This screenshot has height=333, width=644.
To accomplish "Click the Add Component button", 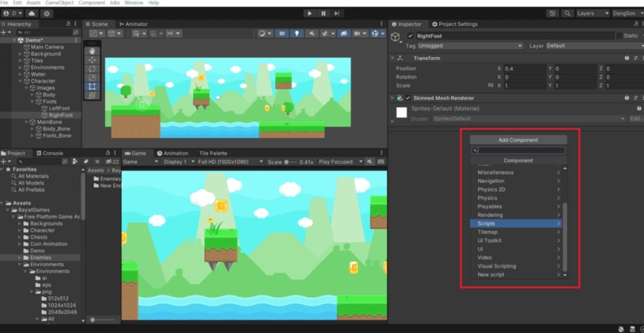I will (x=518, y=140).
